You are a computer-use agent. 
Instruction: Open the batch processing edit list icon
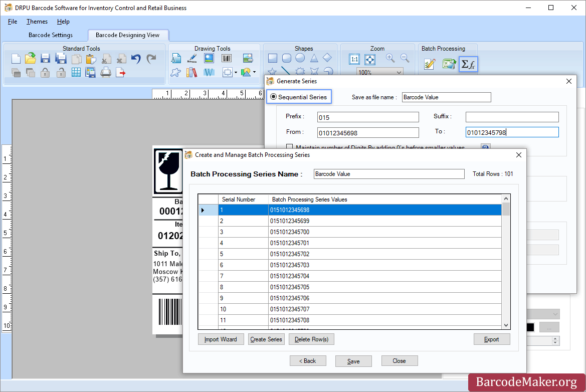430,64
